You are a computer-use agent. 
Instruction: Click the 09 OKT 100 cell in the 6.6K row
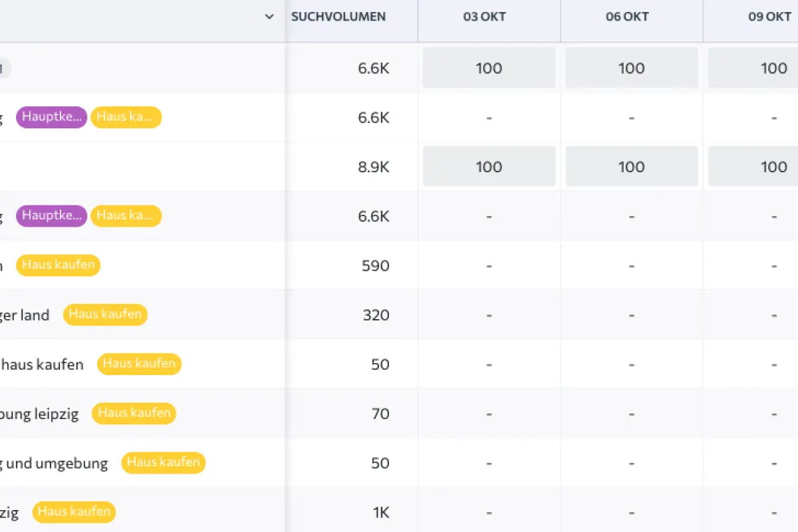(x=753, y=68)
